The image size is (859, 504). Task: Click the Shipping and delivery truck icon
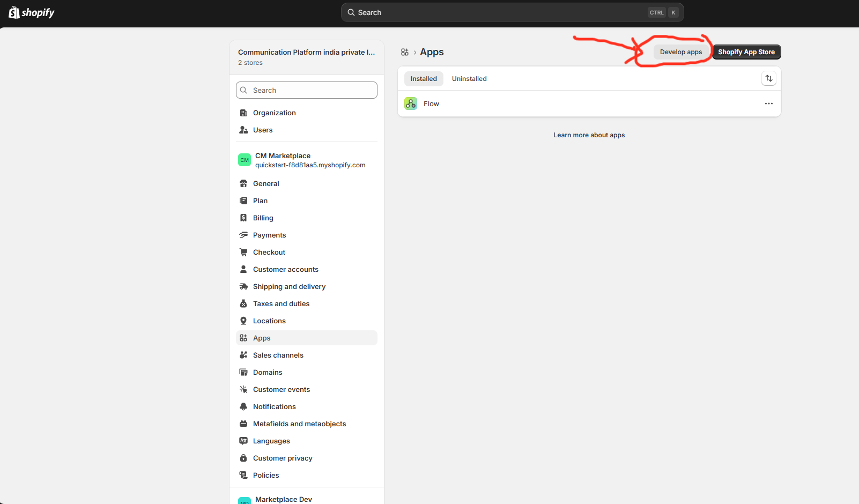coord(243,286)
